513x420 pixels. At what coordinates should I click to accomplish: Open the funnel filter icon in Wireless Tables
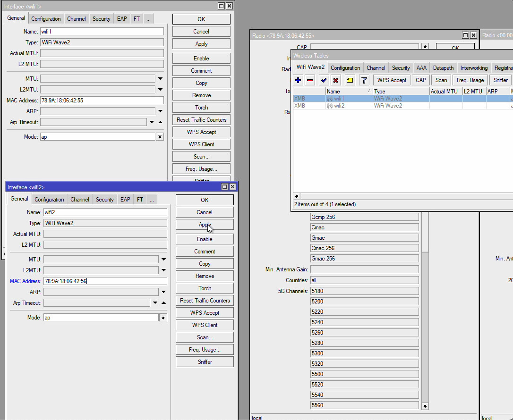364,80
